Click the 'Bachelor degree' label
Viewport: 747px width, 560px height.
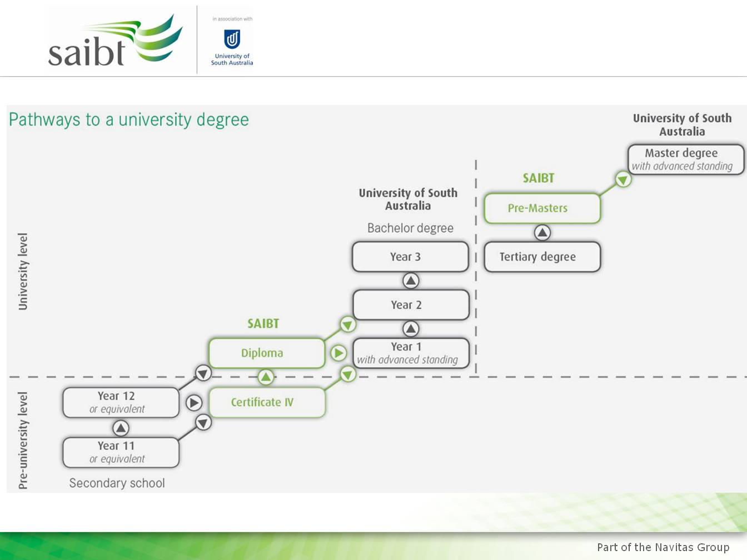click(410, 228)
